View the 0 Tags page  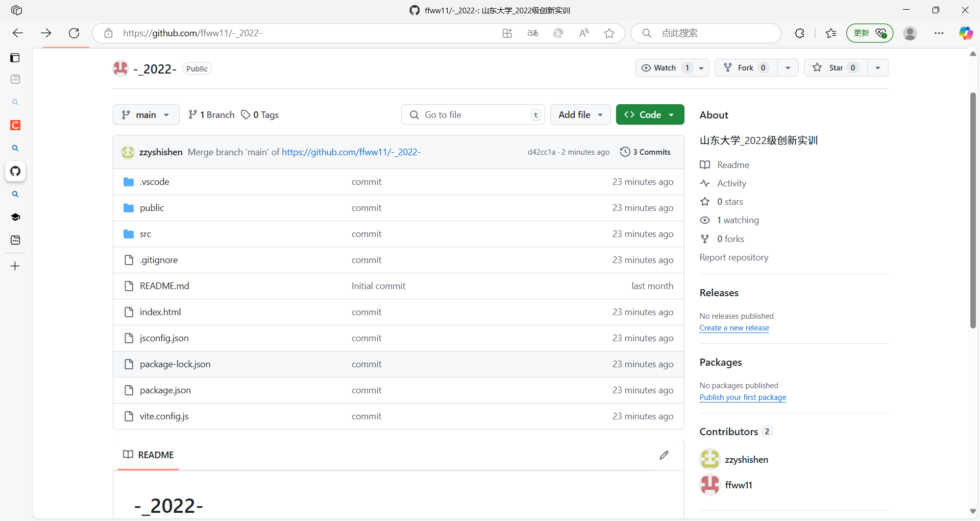tap(260, 114)
